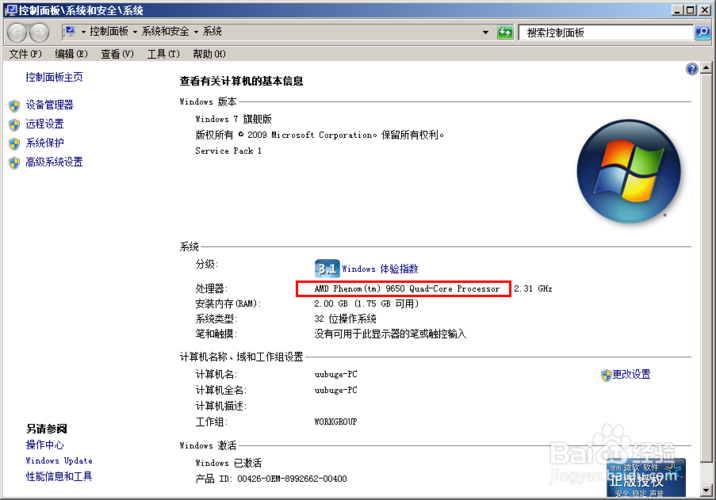The height and width of the screenshot is (500, 716).
Task: Click the 控制面板 breadcrumb segment
Action: [x=109, y=32]
